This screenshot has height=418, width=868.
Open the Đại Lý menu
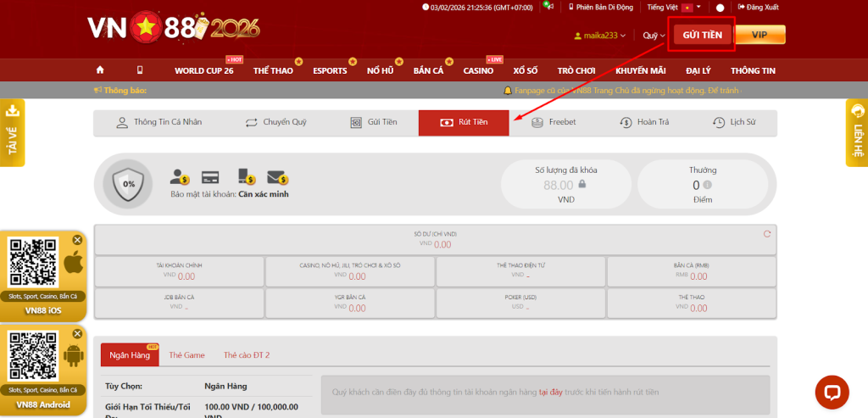698,71
